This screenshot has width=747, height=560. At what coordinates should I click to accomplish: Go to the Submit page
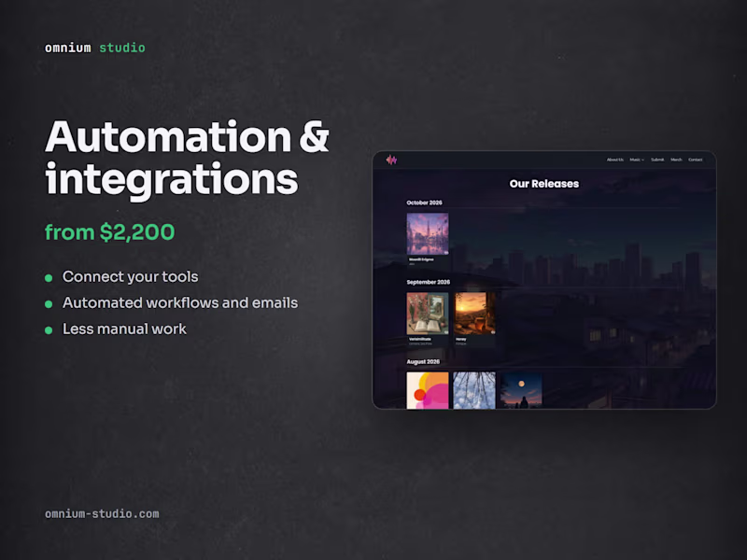pos(657,160)
